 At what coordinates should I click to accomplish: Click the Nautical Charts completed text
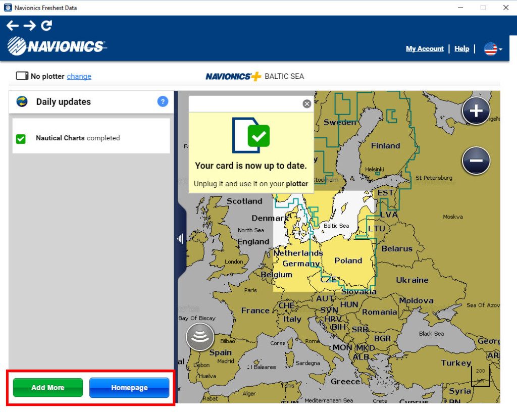(78, 138)
